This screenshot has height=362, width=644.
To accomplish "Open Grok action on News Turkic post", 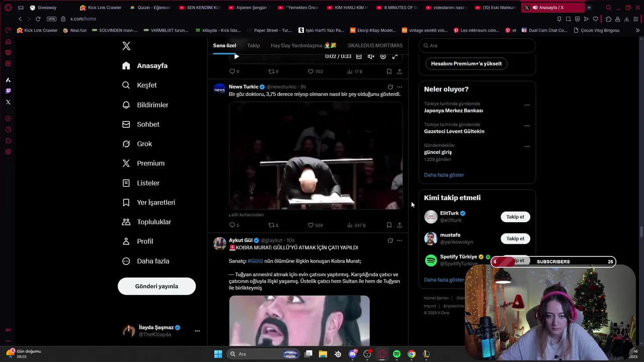I will [390, 86].
